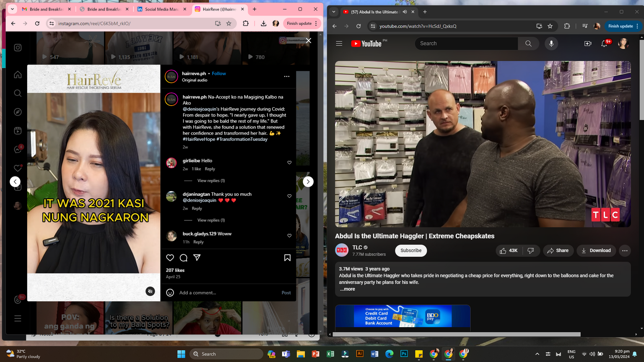
Task: Reload the Instagram page
Action: (x=37, y=23)
